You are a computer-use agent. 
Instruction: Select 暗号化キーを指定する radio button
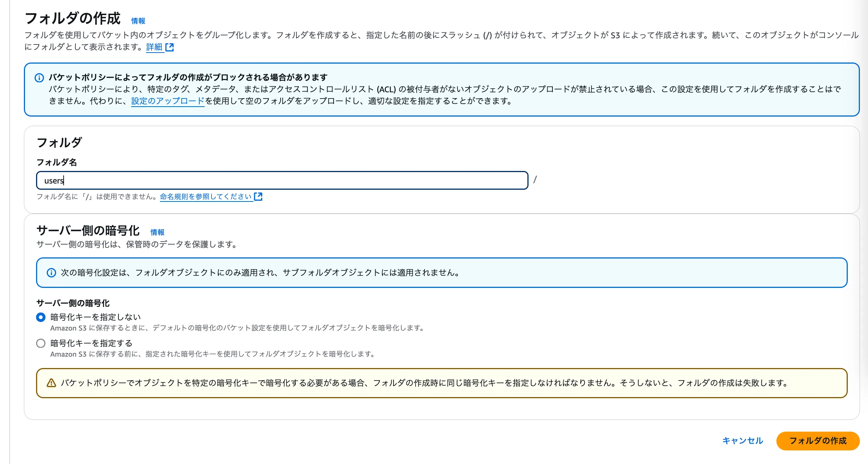coord(41,343)
